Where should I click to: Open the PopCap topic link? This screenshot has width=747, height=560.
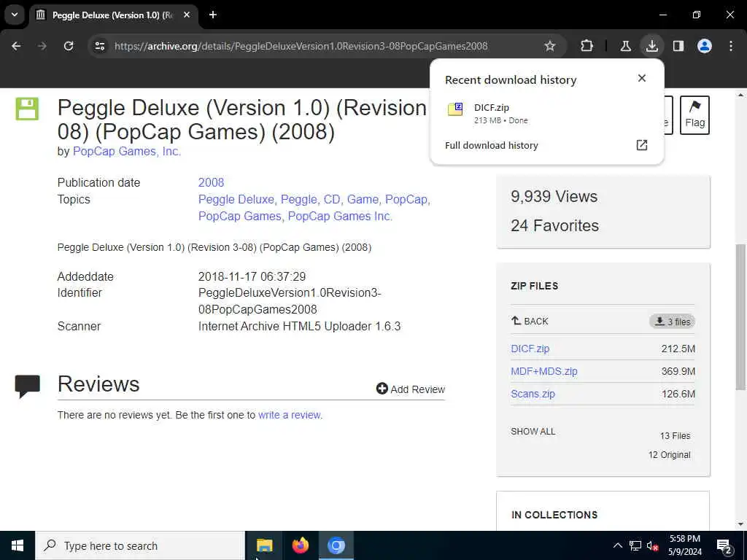click(x=406, y=199)
